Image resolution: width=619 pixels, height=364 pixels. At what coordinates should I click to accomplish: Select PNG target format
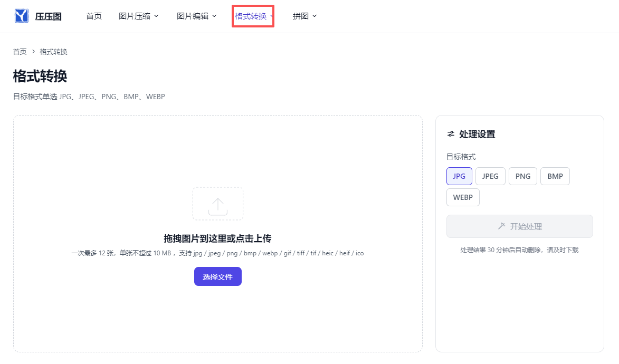click(523, 176)
